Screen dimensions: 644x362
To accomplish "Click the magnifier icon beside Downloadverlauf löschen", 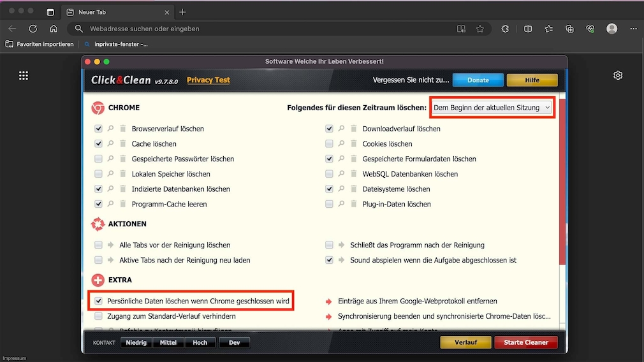I will tap(342, 129).
